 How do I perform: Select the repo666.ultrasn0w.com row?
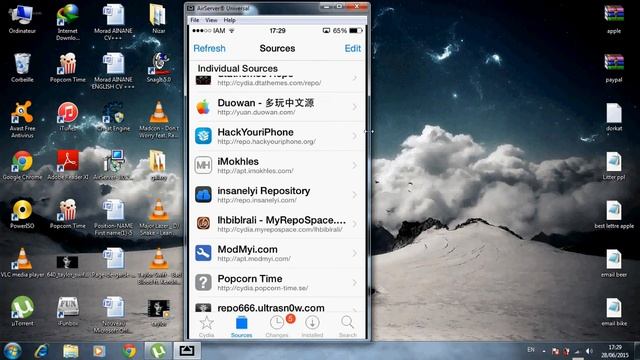[277, 308]
